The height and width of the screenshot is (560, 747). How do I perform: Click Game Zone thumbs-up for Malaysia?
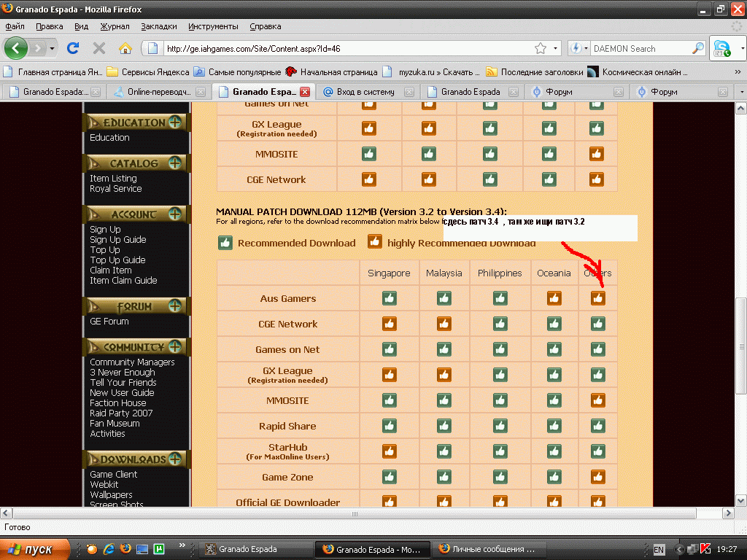[x=444, y=477]
